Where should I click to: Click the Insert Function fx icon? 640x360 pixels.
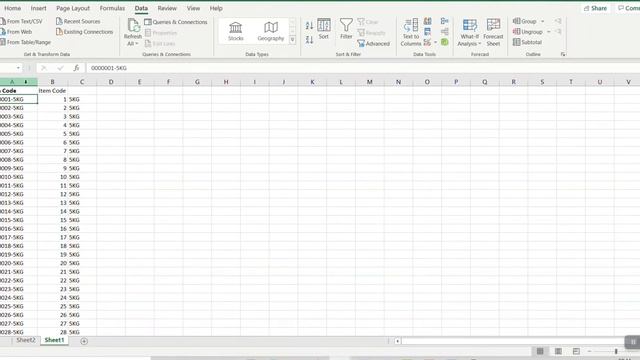pos(76,68)
